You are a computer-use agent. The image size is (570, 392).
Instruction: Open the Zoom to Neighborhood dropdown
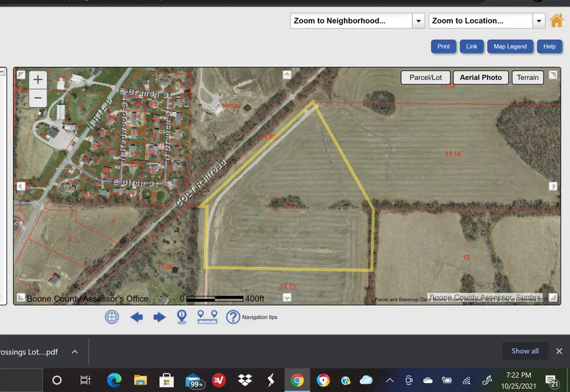418,20
